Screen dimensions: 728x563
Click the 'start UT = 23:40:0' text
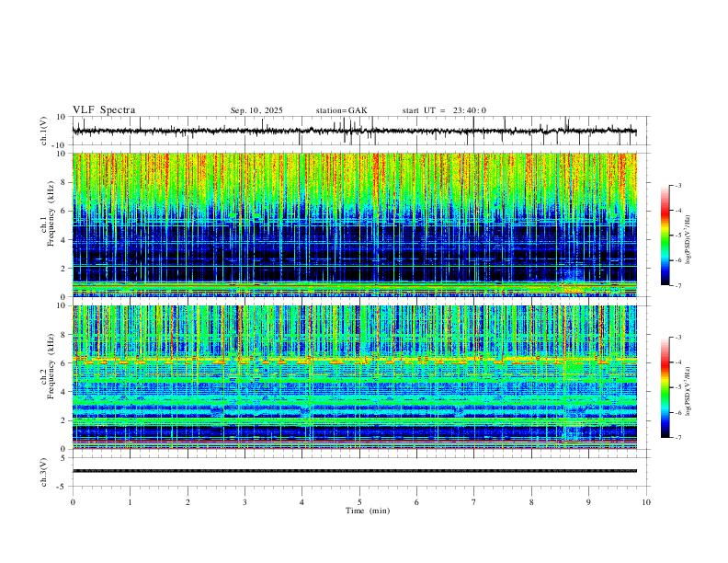(x=444, y=110)
